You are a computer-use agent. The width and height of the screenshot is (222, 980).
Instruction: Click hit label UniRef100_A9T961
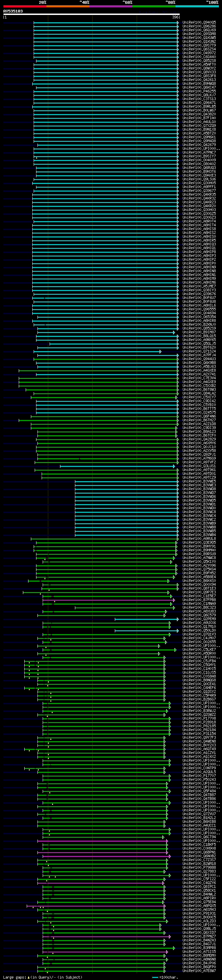pos(199,470)
